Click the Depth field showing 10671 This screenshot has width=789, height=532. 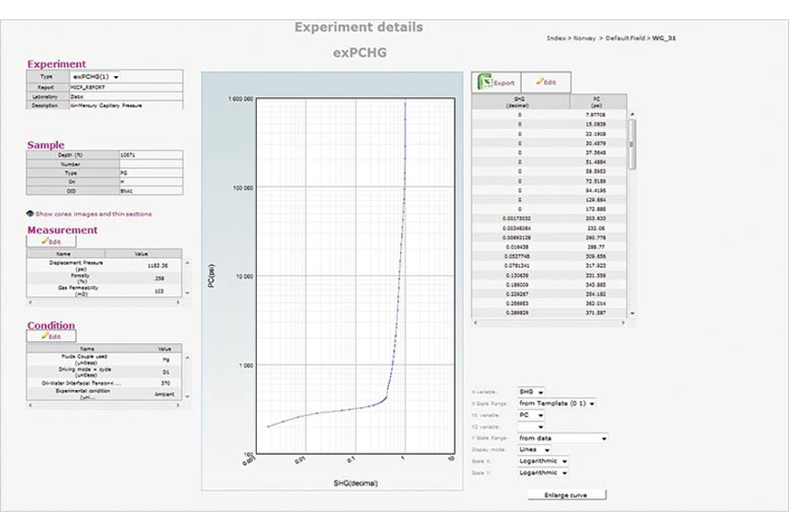(151, 155)
